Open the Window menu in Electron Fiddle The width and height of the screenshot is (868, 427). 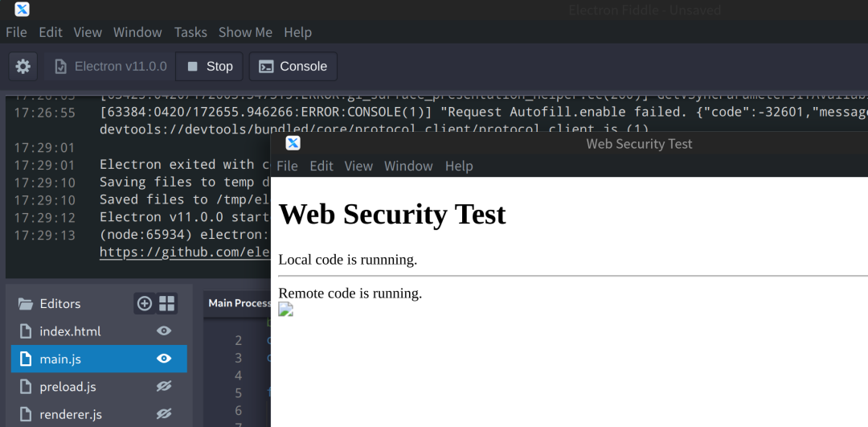(x=137, y=32)
